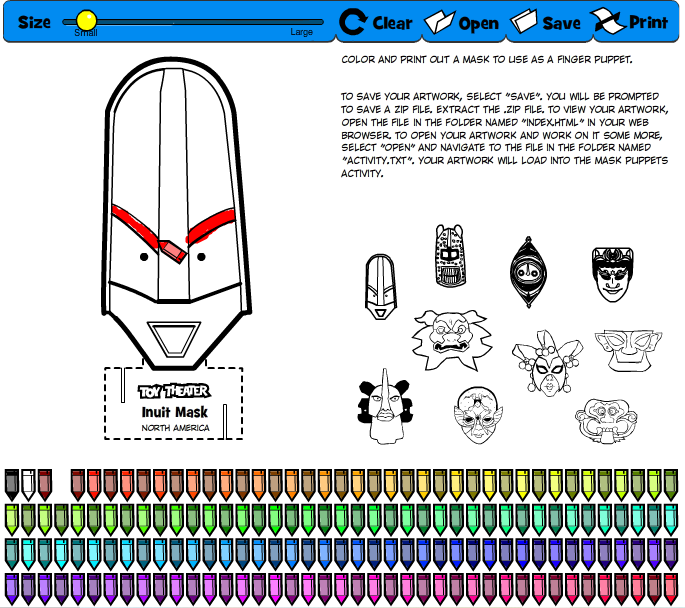Choose the narrow Inuit mask thumbnail
Screen dimensions: 685x608
click(381, 287)
